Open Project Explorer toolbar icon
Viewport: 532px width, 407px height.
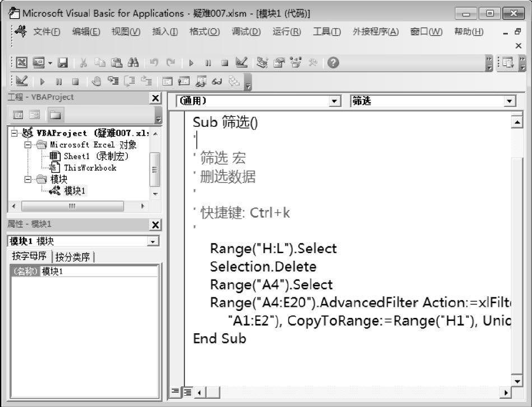(x=262, y=63)
